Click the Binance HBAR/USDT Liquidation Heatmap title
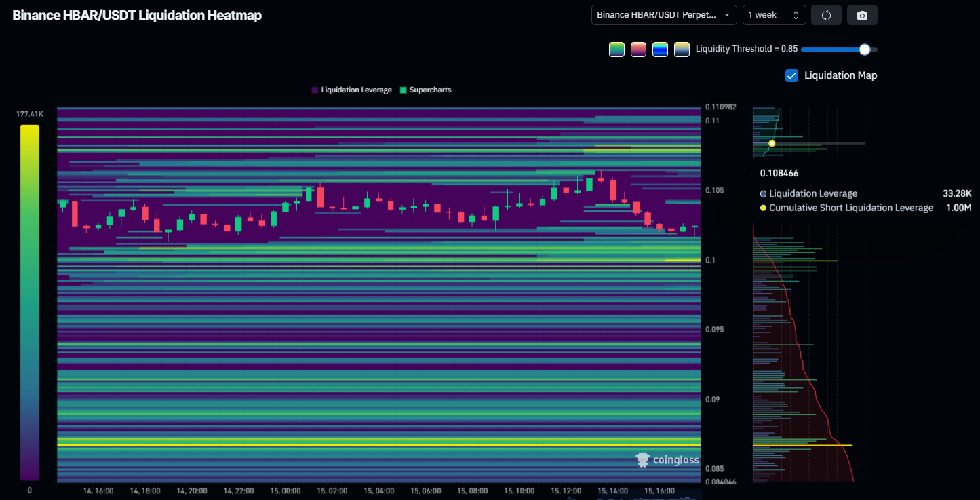 pos(136,14)
